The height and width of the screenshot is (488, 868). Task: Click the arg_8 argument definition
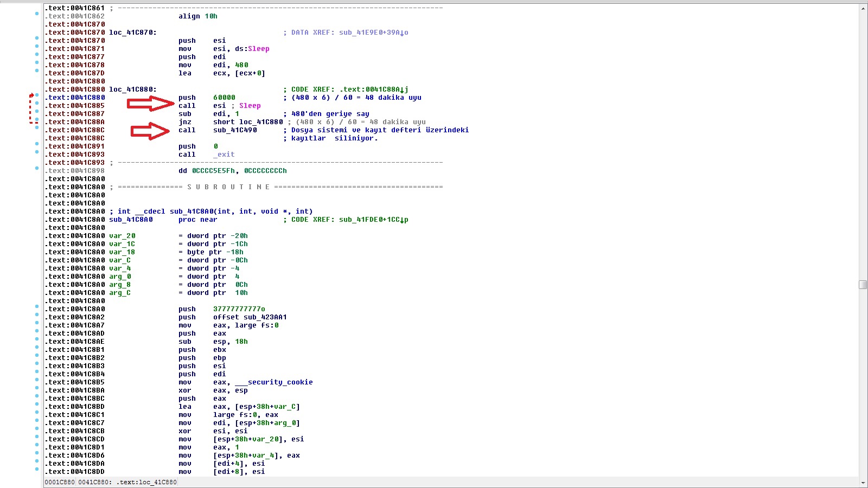pyautogui.click(x=178, y=285)
